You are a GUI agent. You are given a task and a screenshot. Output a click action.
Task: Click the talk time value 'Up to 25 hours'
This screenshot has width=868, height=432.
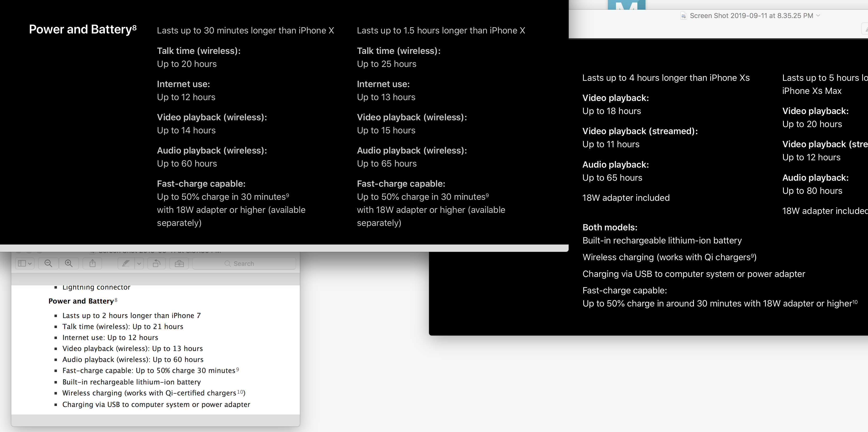386,64
